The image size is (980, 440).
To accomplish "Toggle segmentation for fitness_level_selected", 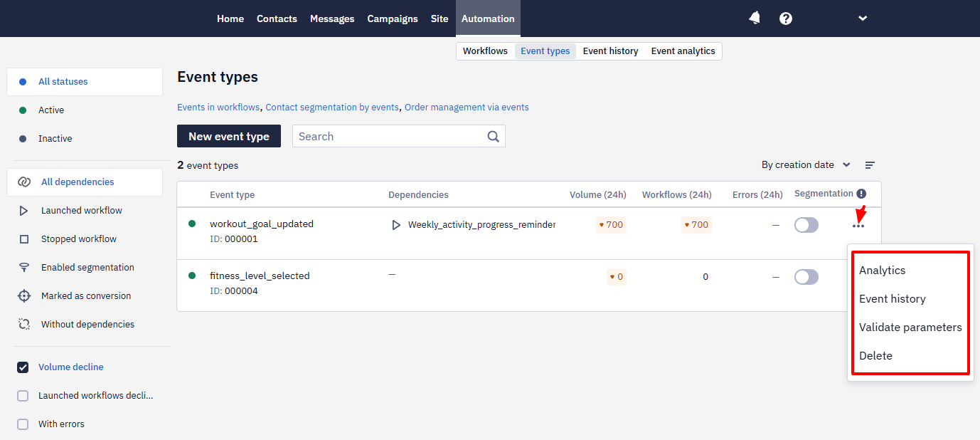I will (806, 277).
